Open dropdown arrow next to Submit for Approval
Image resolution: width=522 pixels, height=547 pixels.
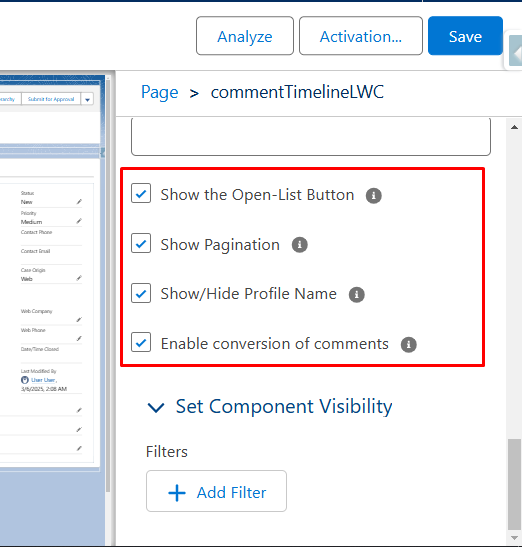pos(87,99)
